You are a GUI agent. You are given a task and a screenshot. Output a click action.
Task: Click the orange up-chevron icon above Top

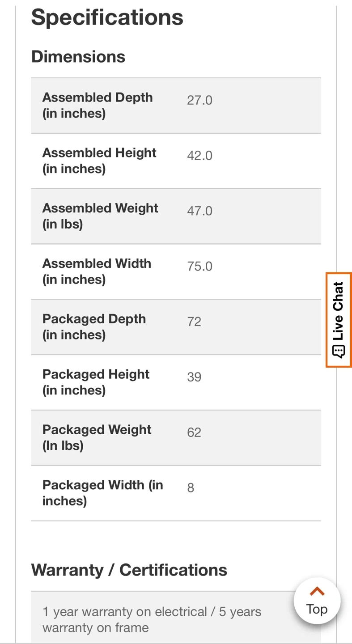pos(317,591)
